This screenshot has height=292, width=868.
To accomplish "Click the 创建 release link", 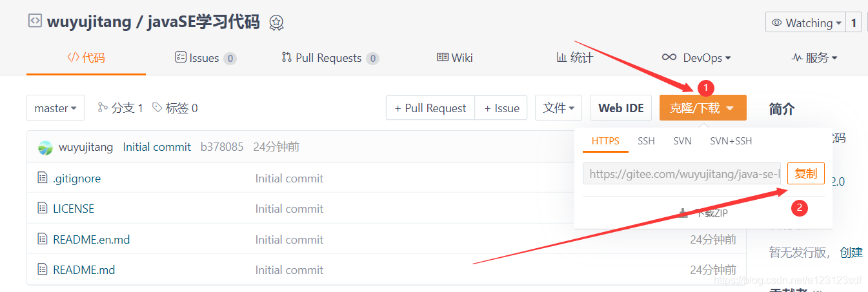I will coord(851,253).
